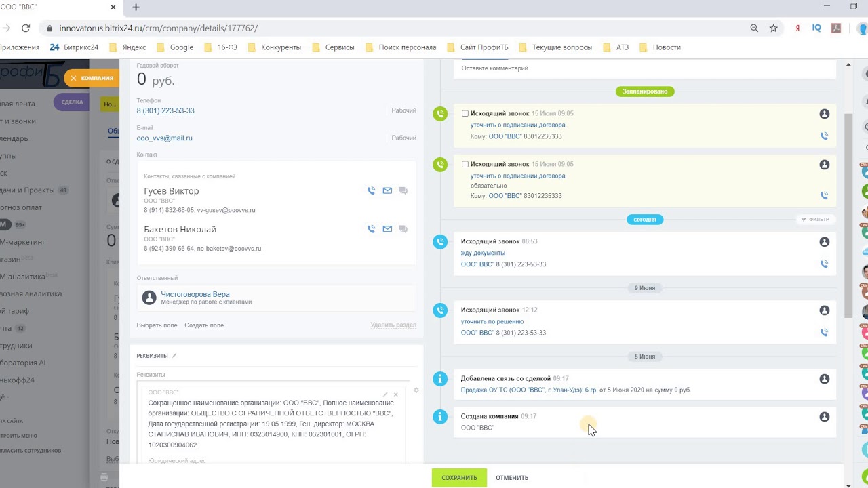This screenshot has height=488, width=868.
Task: Call Бакетов Николай via phone icon
Action: click(371, 229)
